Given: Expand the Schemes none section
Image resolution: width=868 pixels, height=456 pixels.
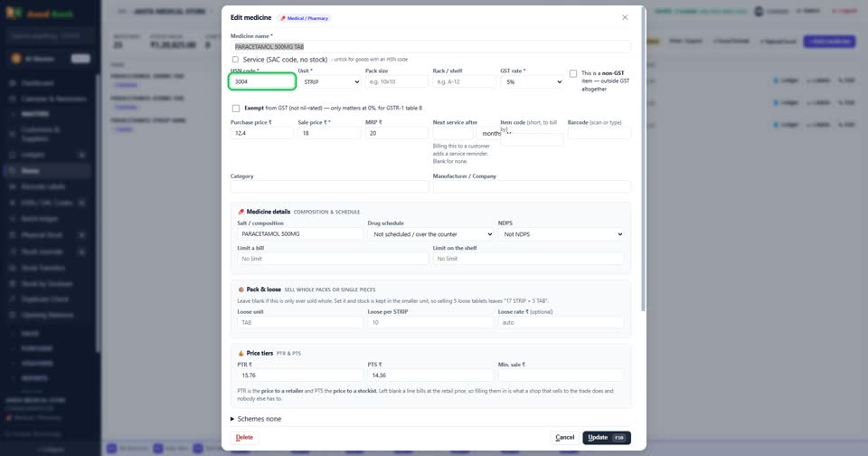Looking at the screenshot, I should (x=256, y=419).
